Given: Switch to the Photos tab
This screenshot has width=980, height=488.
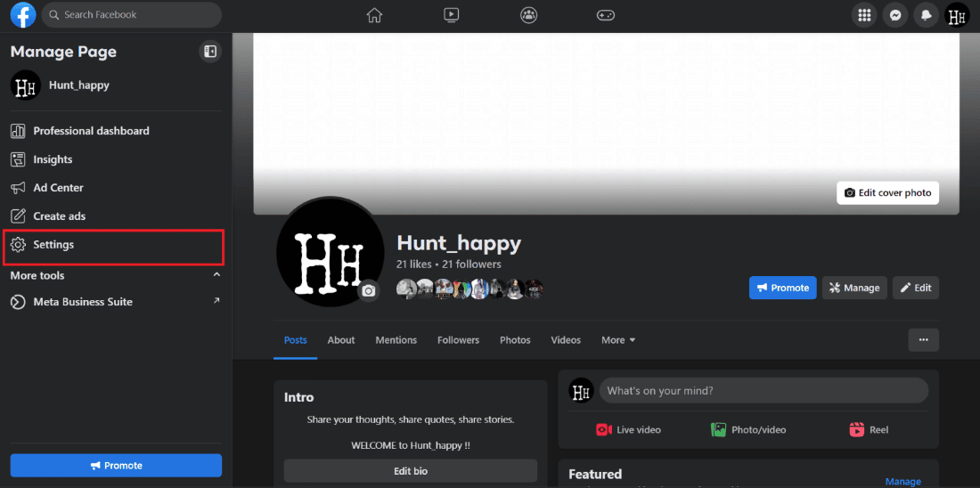Looking at the screenshot, I should point(515,340).
